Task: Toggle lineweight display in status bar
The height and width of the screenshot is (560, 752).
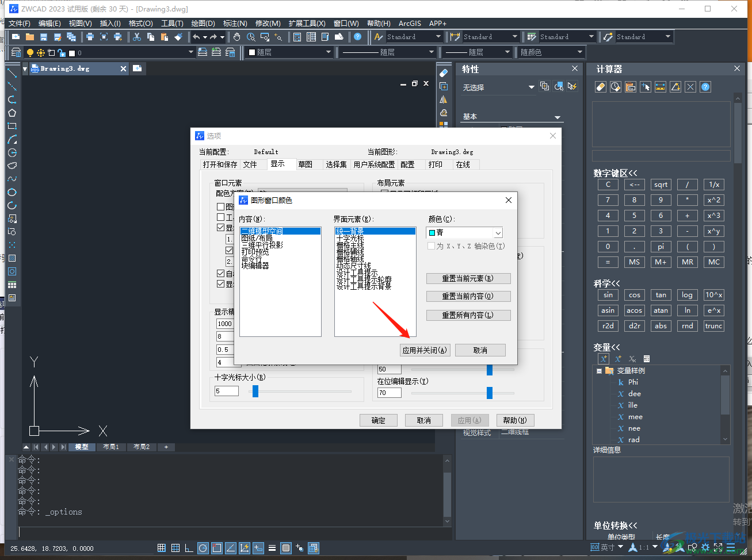Action: (272, 548)
